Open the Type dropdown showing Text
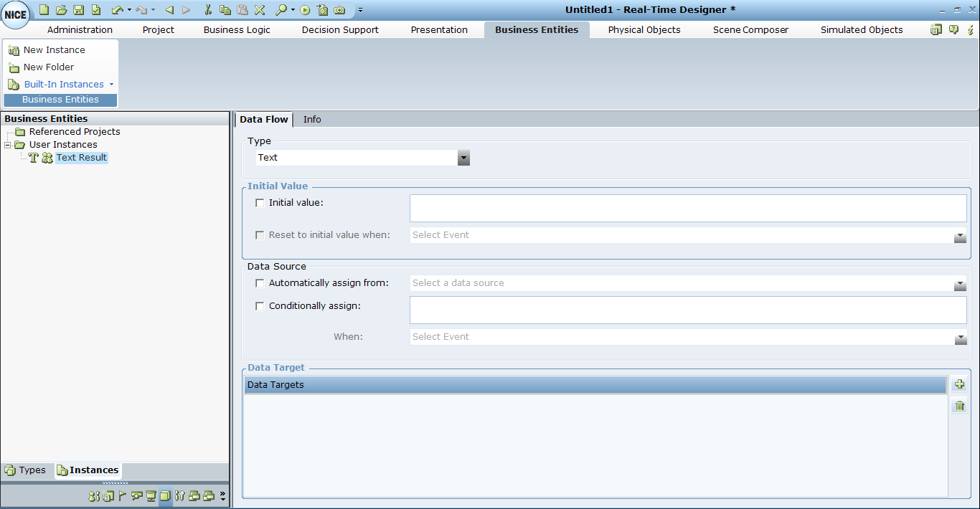Image resolution: width=980 pixels, height=509 pixels. [x=463, y=158]
